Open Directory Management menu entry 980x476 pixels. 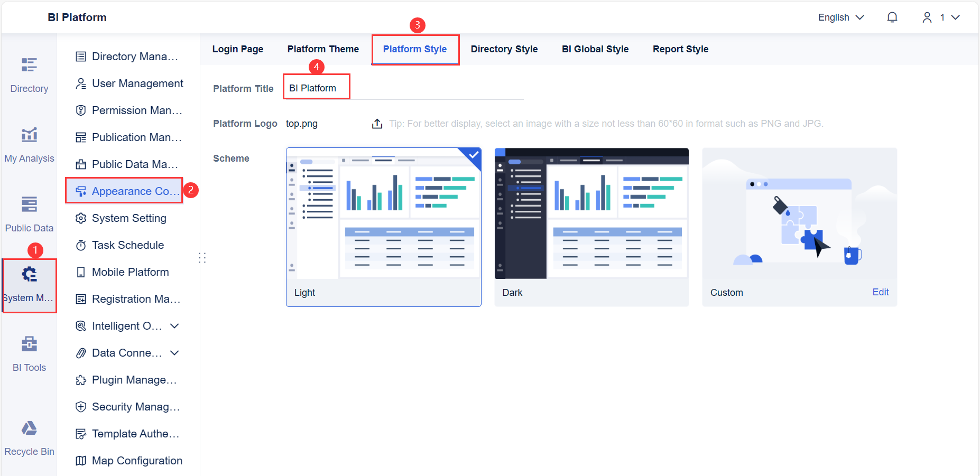pos(128,57)
